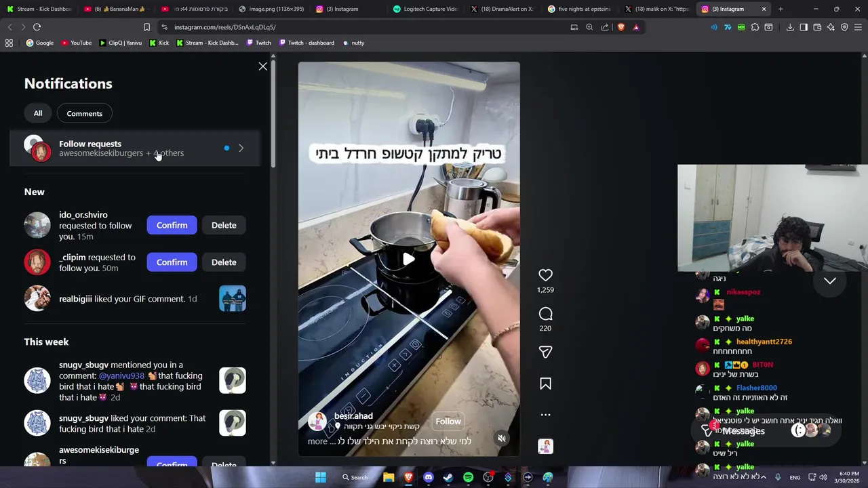This screenshot has width=868, height=488.
Task: Bookmark this page in the address bar
Action: 146,27
